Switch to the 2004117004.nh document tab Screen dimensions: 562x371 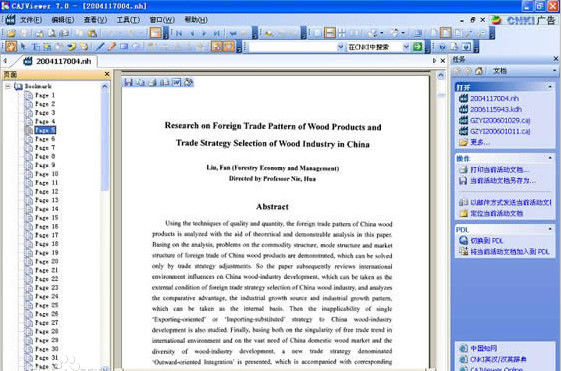coord(57,61)
